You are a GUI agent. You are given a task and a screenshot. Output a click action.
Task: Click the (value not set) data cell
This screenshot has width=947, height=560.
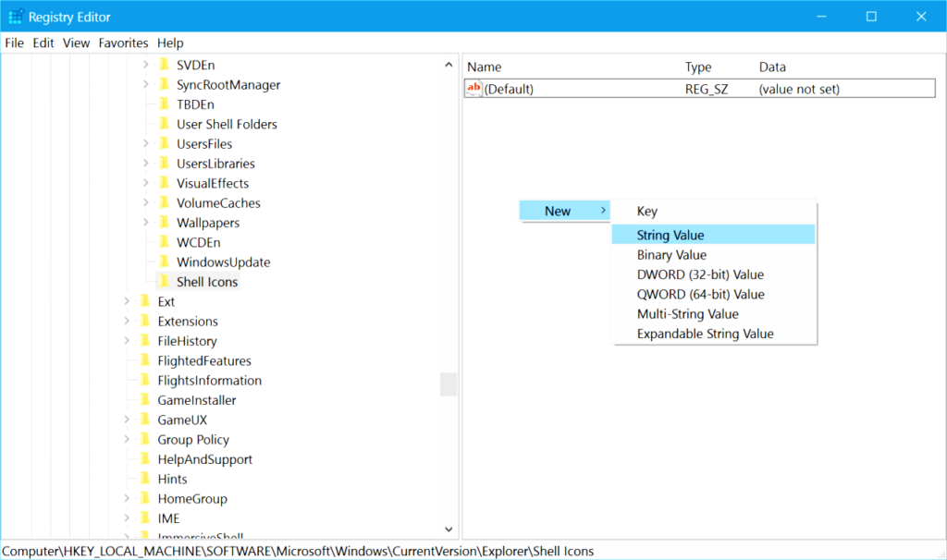799,90
